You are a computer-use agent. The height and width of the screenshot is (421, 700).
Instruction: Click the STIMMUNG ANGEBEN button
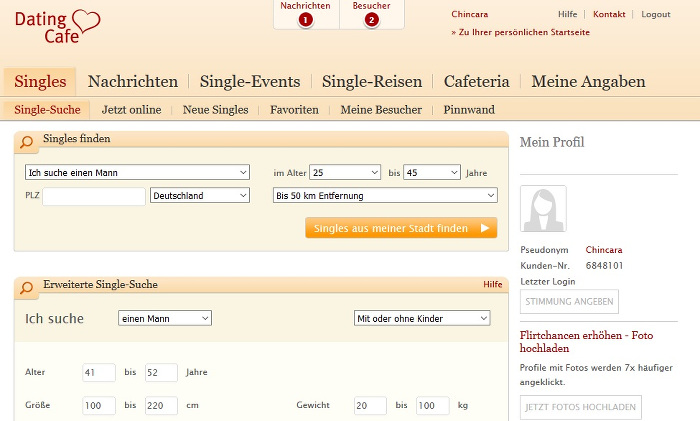pyautogui.click(x=569, y=301)
